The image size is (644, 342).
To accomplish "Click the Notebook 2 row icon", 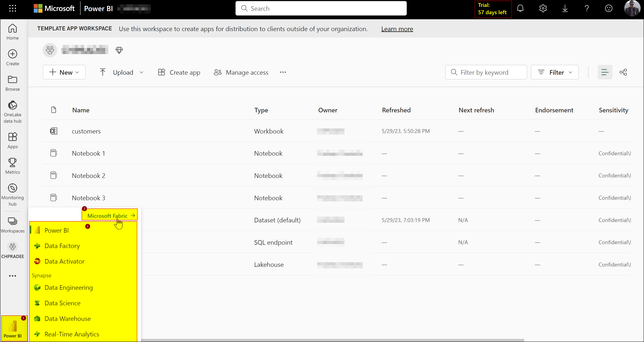I will (x=53, y=175).
